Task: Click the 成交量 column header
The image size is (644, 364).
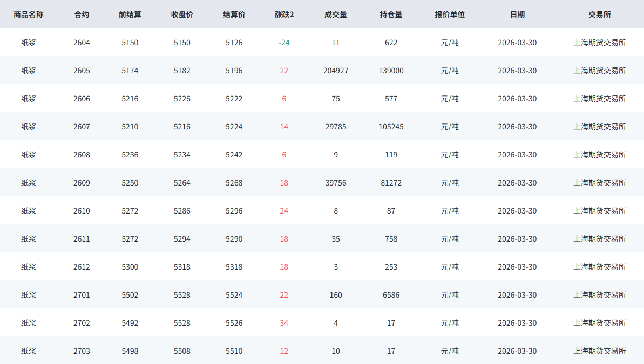Action: (x=336, y=15)
